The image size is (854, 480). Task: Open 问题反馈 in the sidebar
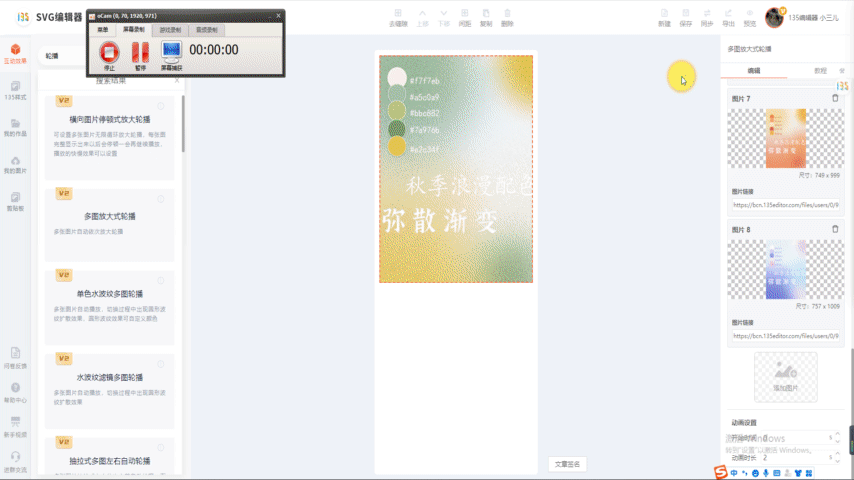15,359
